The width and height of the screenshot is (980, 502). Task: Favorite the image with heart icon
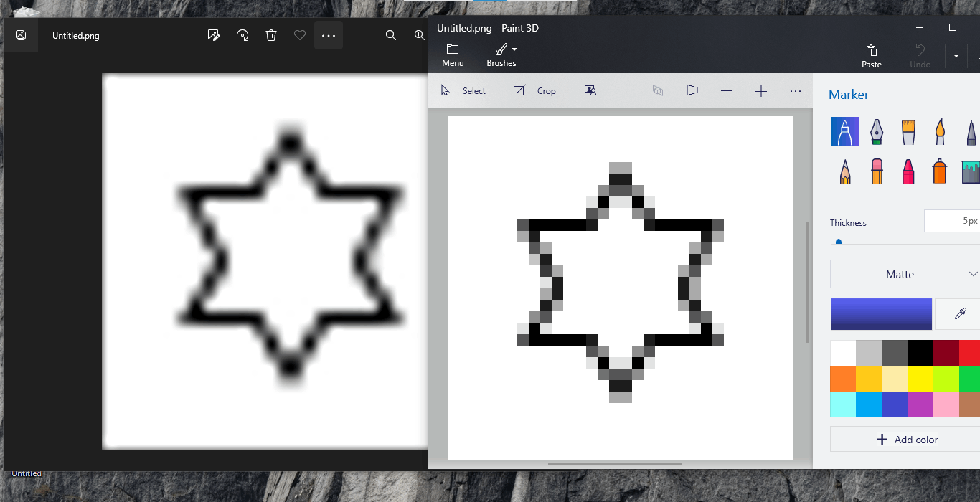click(x=300, y=35)
